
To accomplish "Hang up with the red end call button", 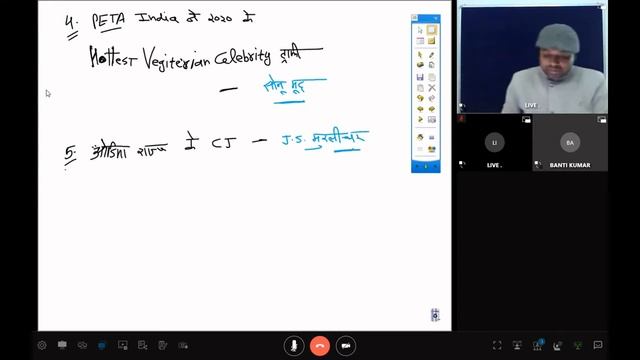I will click(320, 346).
